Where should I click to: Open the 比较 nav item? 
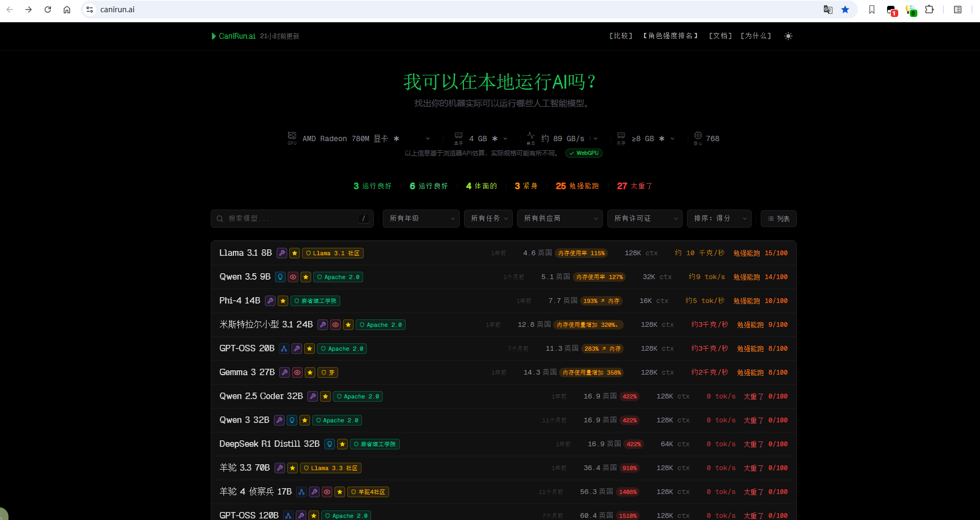[x=621, y=36]
